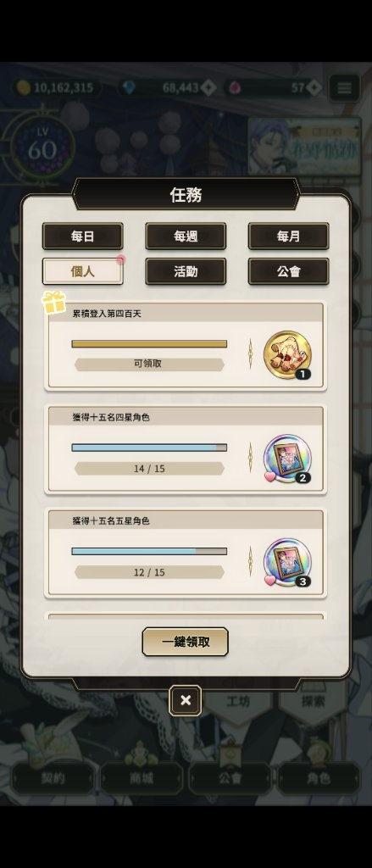
Task: Click the 一鍵領取 claim all button
Action: pyautogui.click(x=185, y=642)
